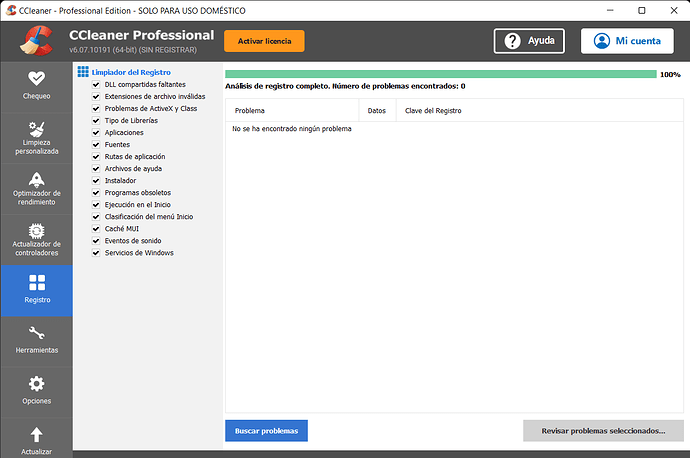Disable Eventos de sonido checkbox
The image size is (690, 458).
96,241
